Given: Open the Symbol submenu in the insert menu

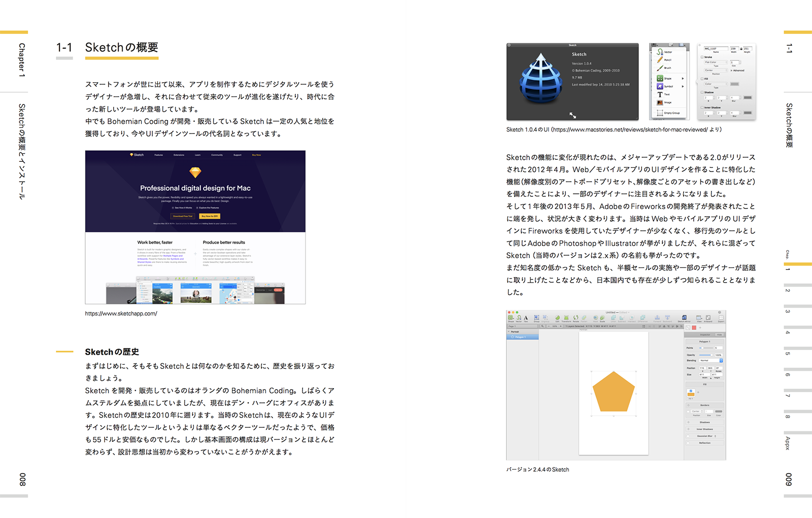Looking at the screenshot, I should click(668, 86).
